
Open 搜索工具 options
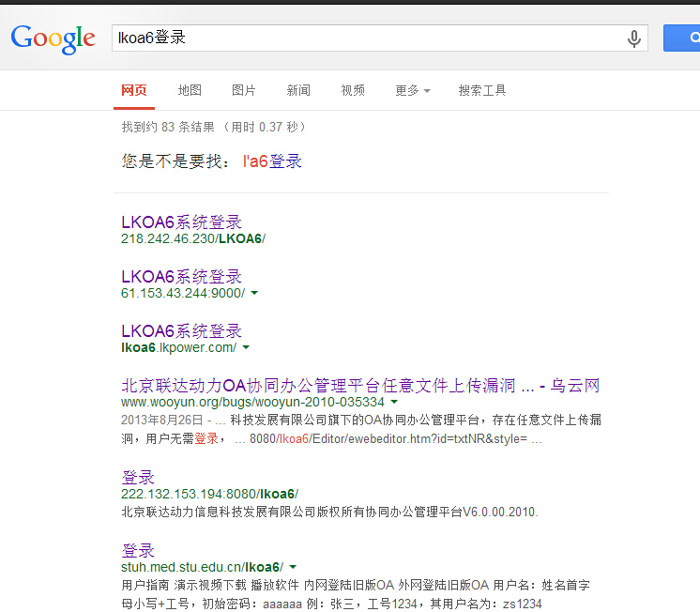pyautogui.click(x=482, y=91)
